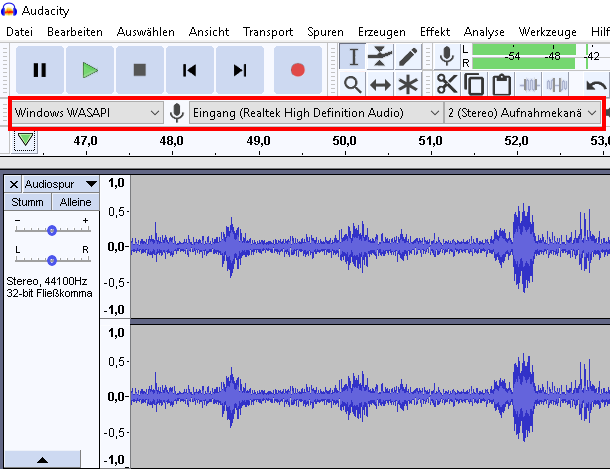
Task: Open the Datei menu
Action: point(19,32)
